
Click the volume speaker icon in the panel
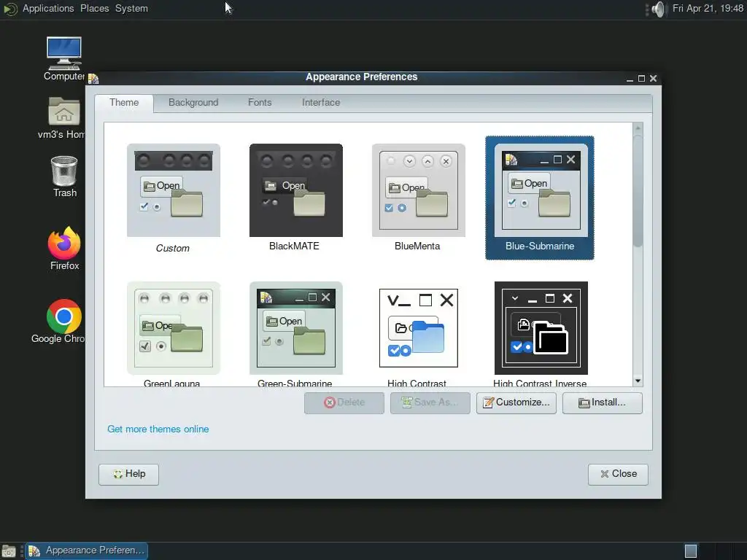click(658, 9)
